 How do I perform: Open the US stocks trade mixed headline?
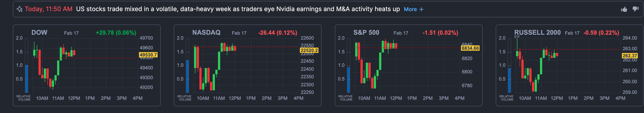[x=237, y=9]
